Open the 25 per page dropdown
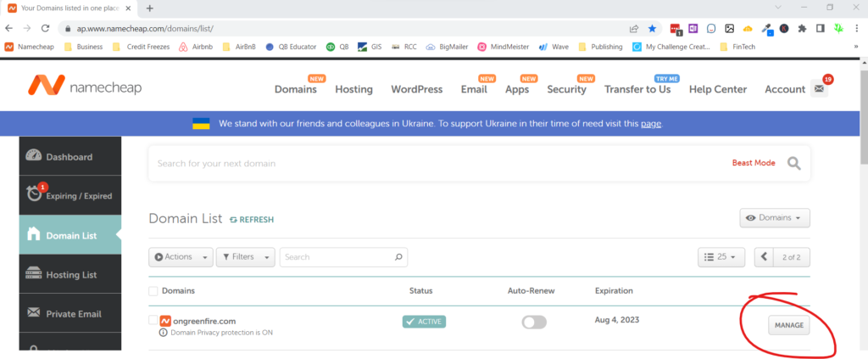Viewport: 868px width, 359px height. [x=721, y=257]
